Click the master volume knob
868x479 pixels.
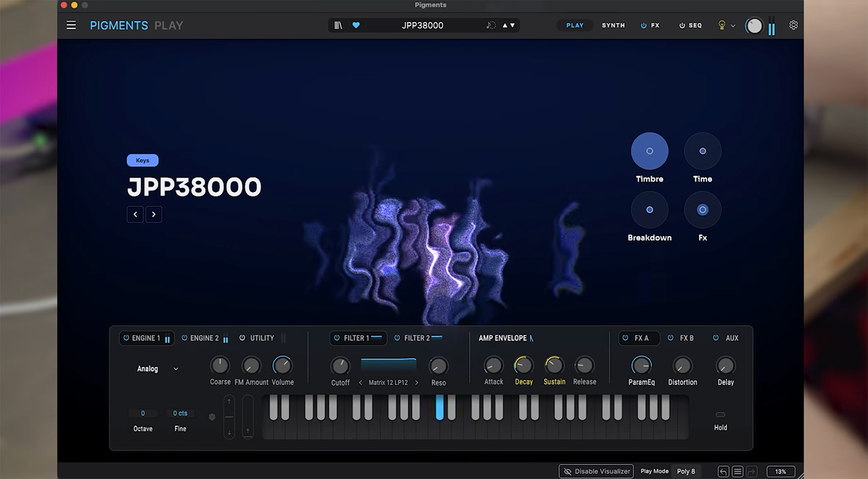pyautogui.click(x=754, y=25)
